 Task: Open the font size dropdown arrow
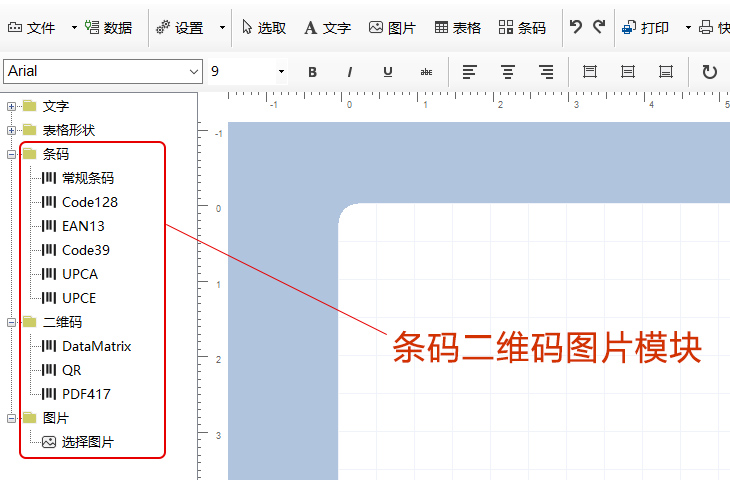(281, 72)
